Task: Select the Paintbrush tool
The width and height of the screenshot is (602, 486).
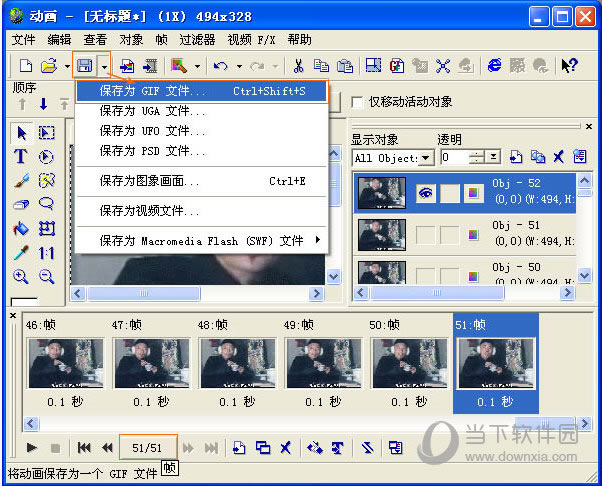Action: [22, 180]
